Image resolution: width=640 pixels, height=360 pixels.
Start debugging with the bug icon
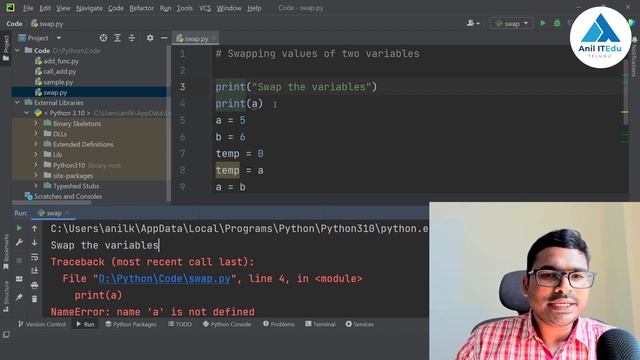pos(557,23)
